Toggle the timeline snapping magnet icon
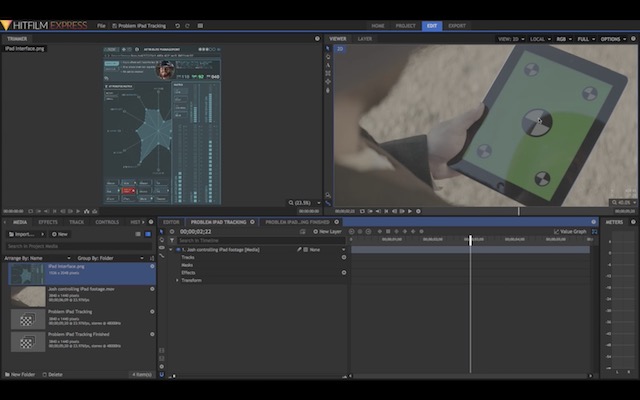Image resolution: width=640 pixels, height=400 pixels. [162, 375]
